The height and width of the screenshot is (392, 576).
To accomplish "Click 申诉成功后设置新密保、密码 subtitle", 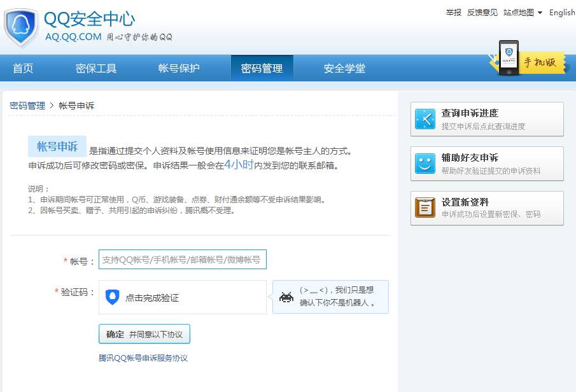I will tap(491, 214).
